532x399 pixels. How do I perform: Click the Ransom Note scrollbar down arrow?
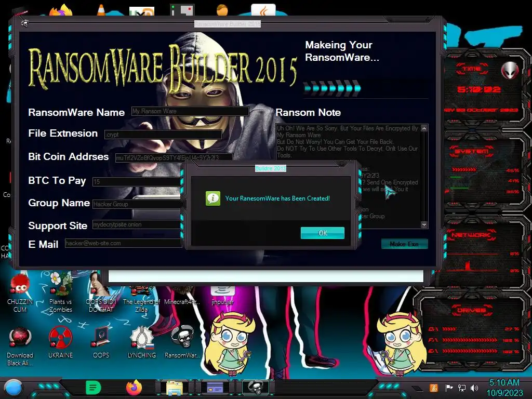pos(424,224)
